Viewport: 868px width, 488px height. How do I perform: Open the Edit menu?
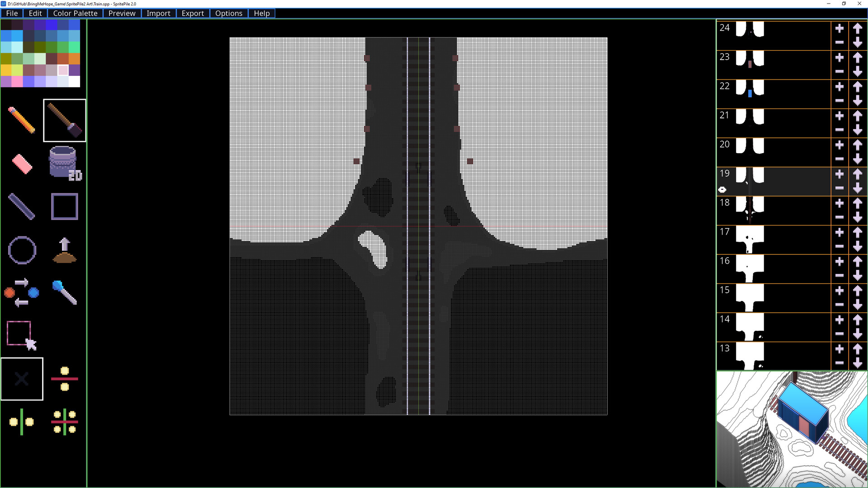35,13
